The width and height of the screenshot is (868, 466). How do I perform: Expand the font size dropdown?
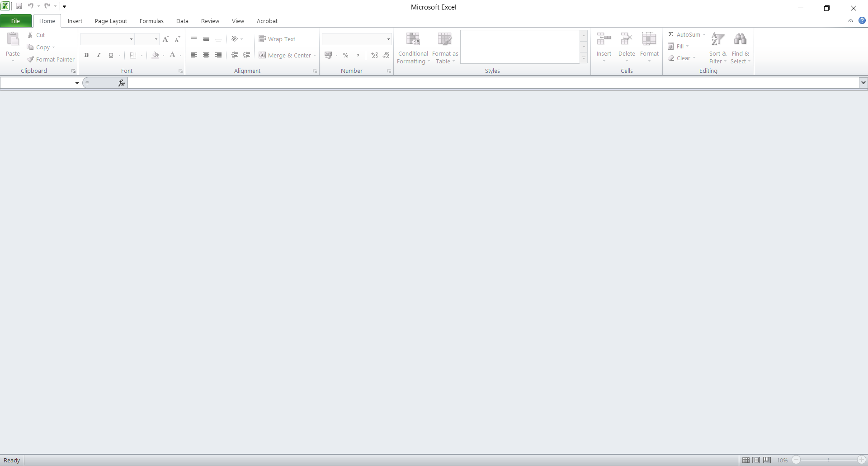pos(156,39)
